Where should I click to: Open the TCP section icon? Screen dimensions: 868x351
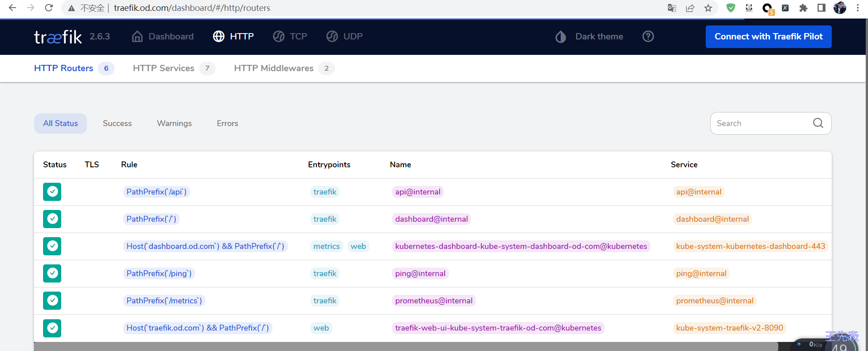[x=279, y=36]
